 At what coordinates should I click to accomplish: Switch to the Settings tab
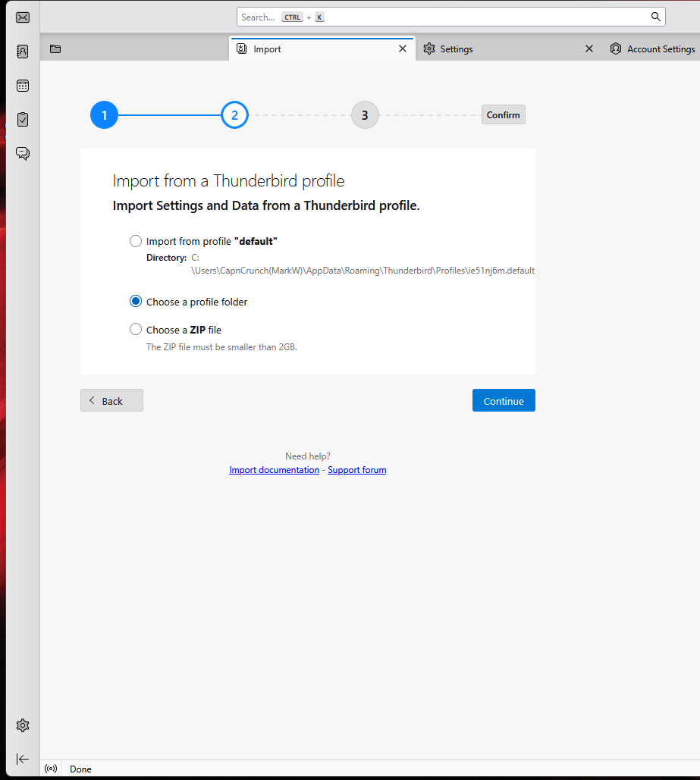pyautogui.click(x=508, y=49)
